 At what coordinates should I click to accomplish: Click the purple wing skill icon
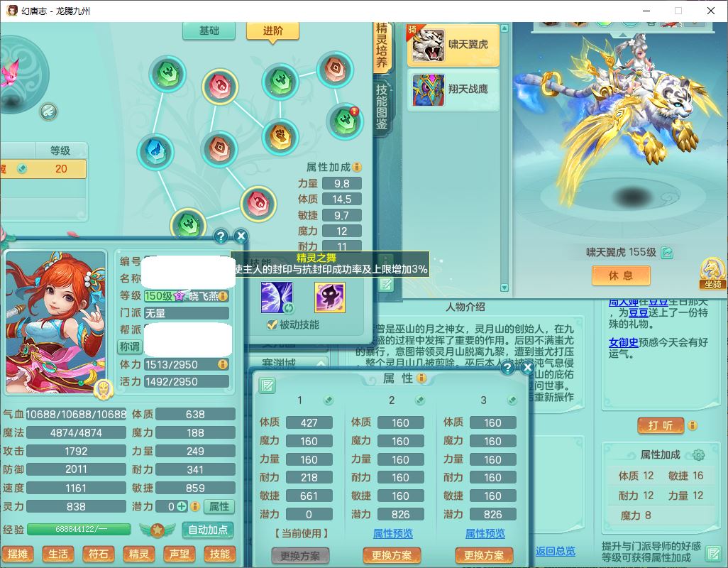click(x=275, y=297)
